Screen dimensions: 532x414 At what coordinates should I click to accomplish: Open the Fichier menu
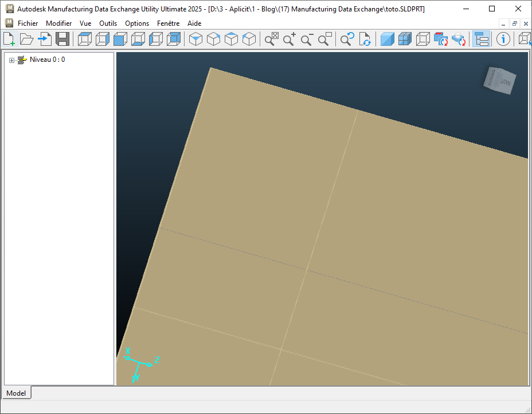pyautogui.click(x=28, y=23)
